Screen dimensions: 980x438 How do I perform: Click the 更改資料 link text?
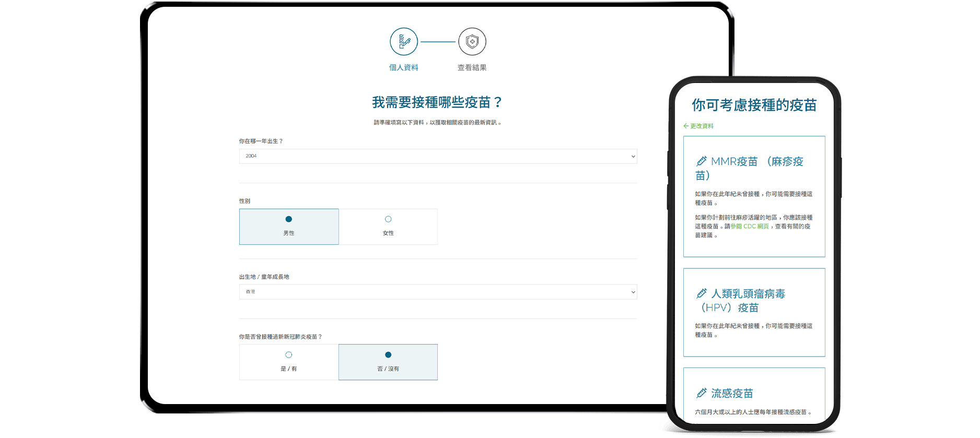[x=702, y=126]
